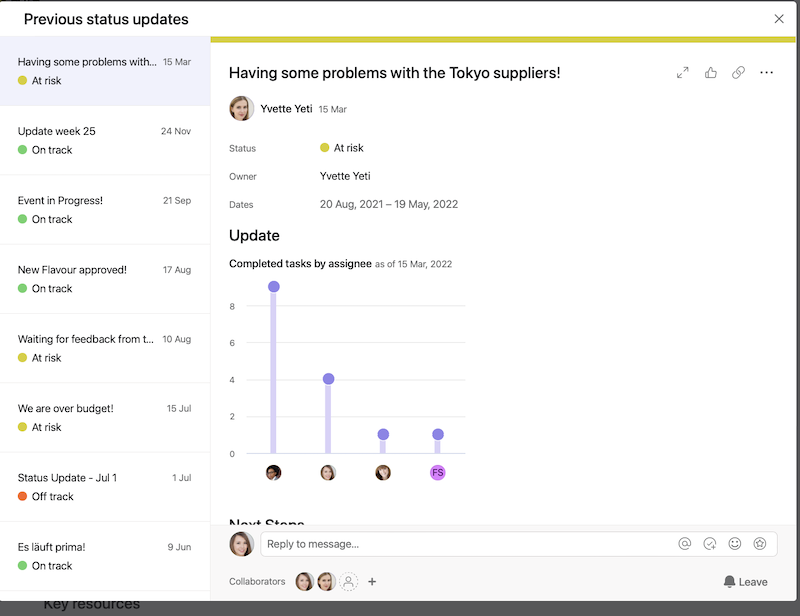Image resolution: width=800 pixels, height=616 pixels.
Task: Add a collaborator with the plus icon
Action: pyautogui.click(x=372, y=581)
